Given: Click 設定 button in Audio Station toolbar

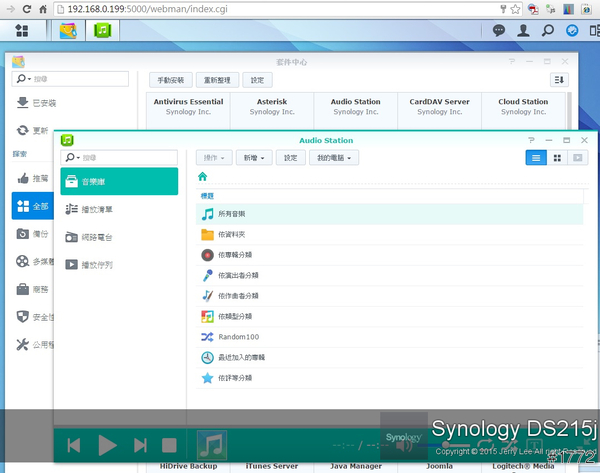Looking at the screenshot, I should pos(291,158).
